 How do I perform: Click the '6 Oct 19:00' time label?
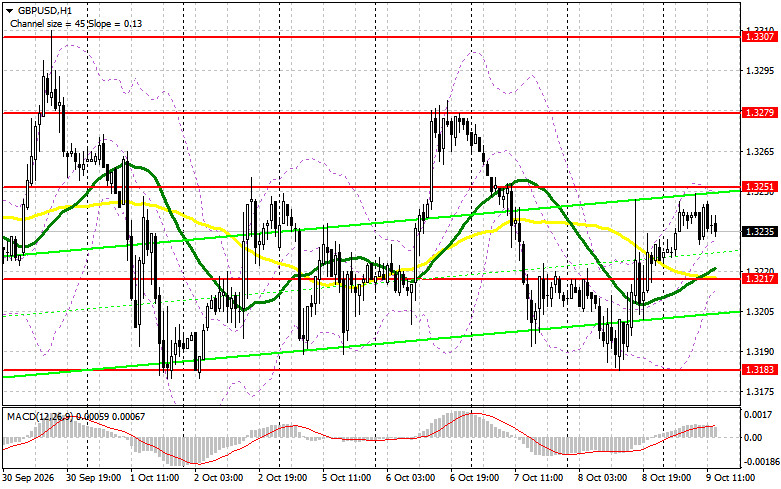click(475, 478)
